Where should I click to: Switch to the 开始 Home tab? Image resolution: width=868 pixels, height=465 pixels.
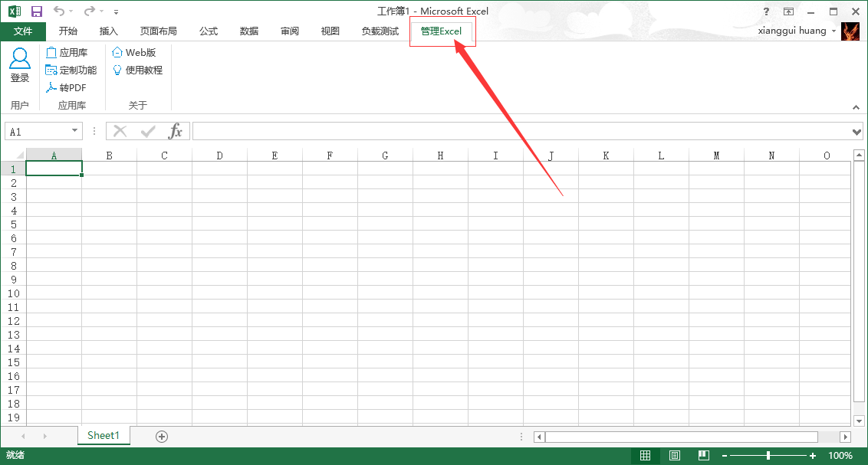68,31
